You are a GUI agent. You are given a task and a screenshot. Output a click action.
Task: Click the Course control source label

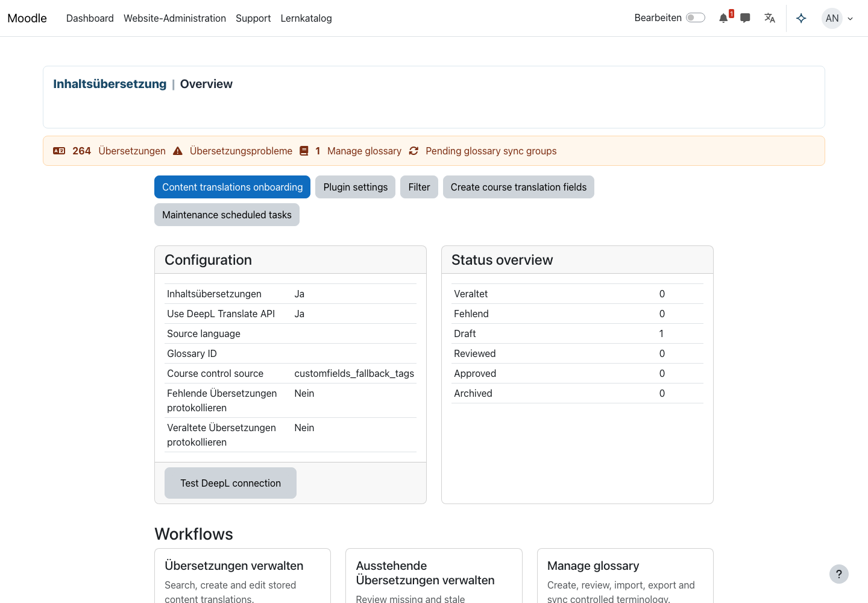tap(215, 373)
